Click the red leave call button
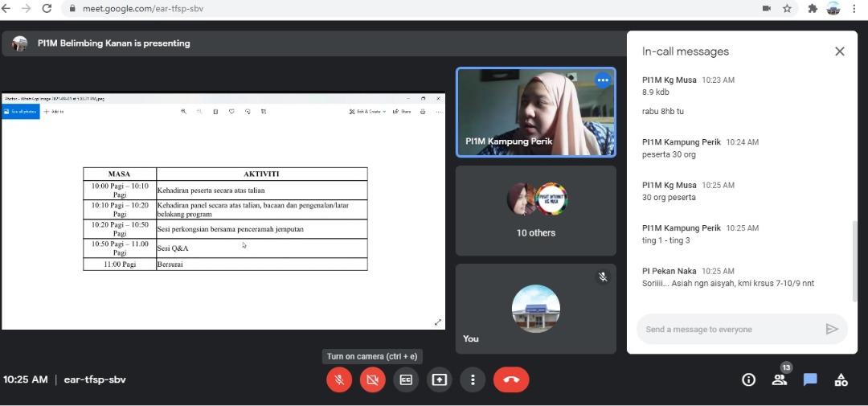868x406 pixels. (511, 379)
